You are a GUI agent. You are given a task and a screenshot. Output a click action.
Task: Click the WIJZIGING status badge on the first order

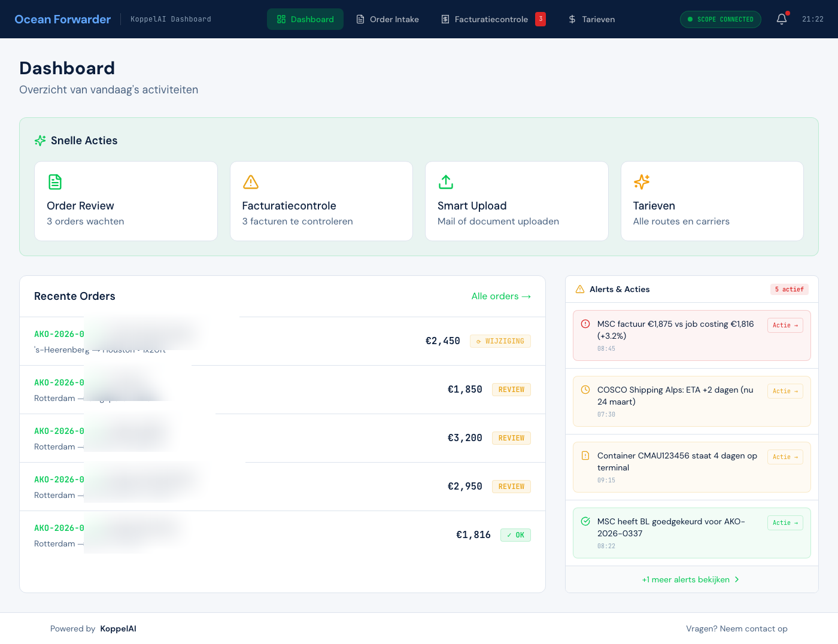pos(500,341)
